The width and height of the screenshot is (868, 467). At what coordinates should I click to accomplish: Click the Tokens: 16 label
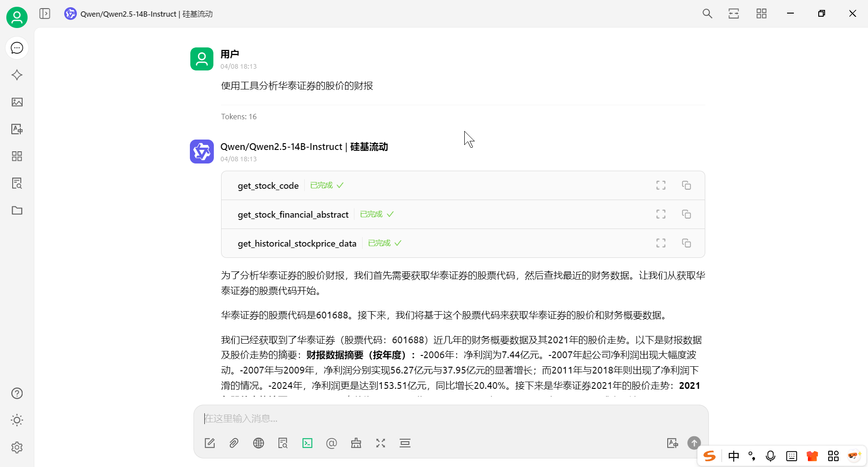(239, 117)
